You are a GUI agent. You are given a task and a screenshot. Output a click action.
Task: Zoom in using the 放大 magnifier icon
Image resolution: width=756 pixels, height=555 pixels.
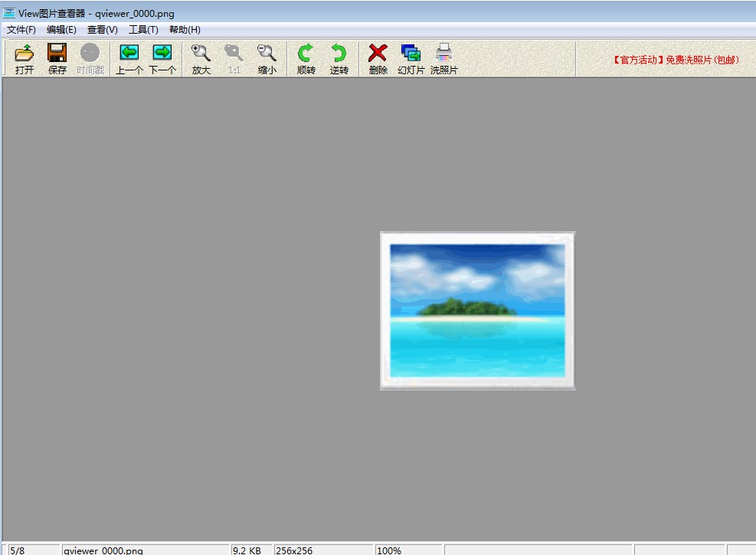(201, 57)
